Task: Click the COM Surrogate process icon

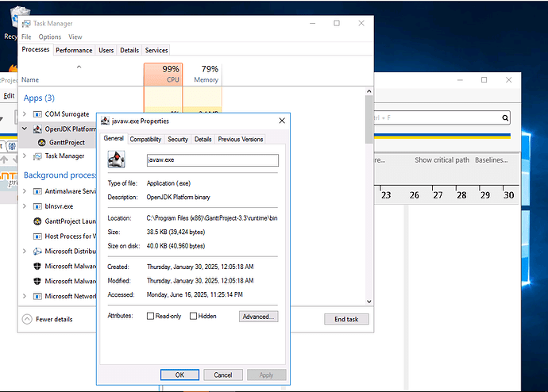Action: pyautogui.click(x=38, y=114)
